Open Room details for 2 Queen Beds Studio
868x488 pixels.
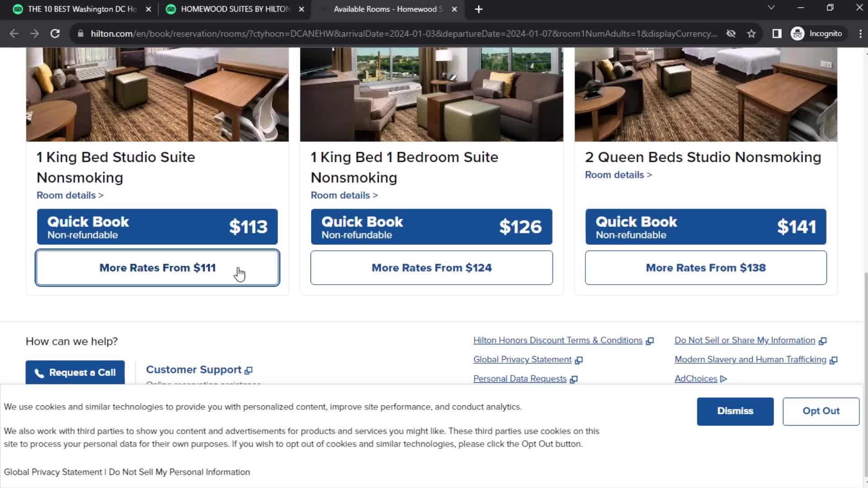click(618, 174)
